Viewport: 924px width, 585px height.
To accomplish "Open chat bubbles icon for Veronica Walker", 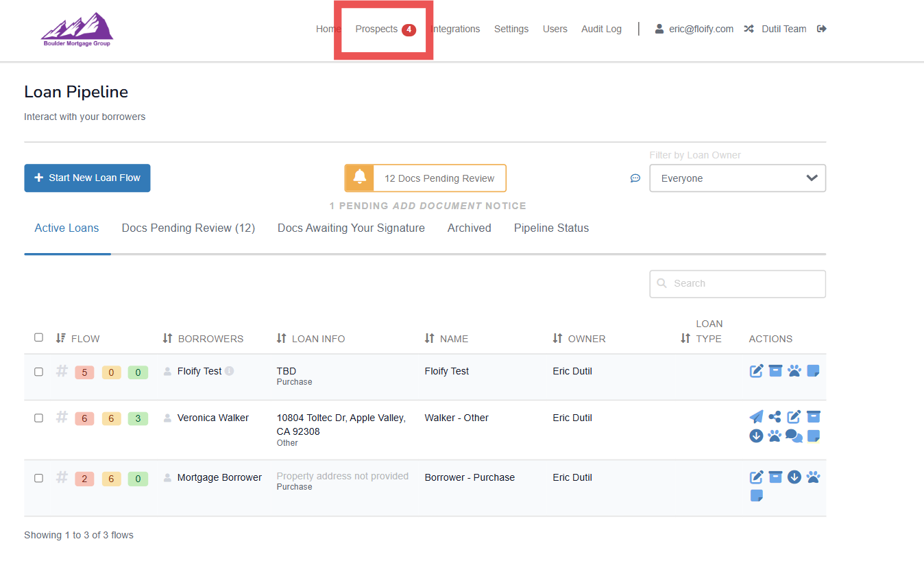I will click(x=794, y=436).
